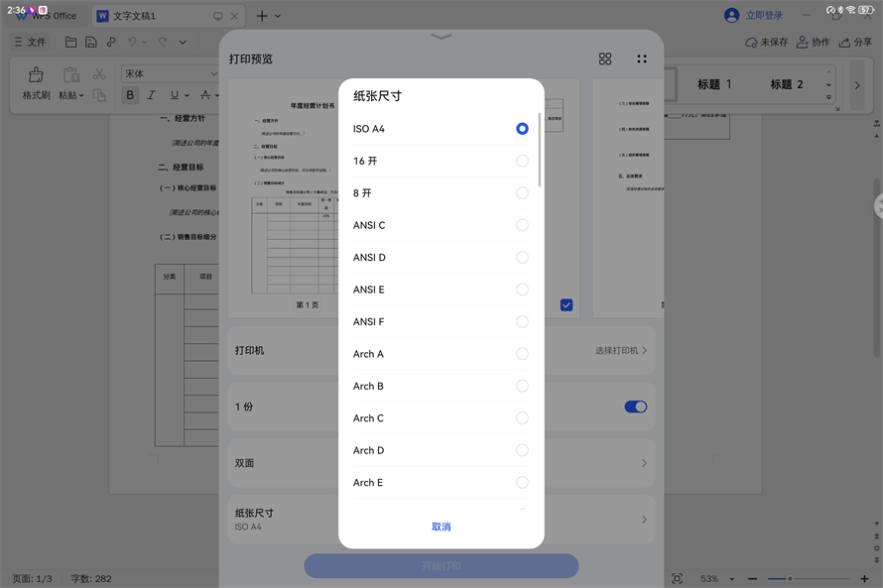Image resolution: width=883 pixels, height=588 pixels.
Task: Select ANSI F paper size
Action: pos(441,321)
